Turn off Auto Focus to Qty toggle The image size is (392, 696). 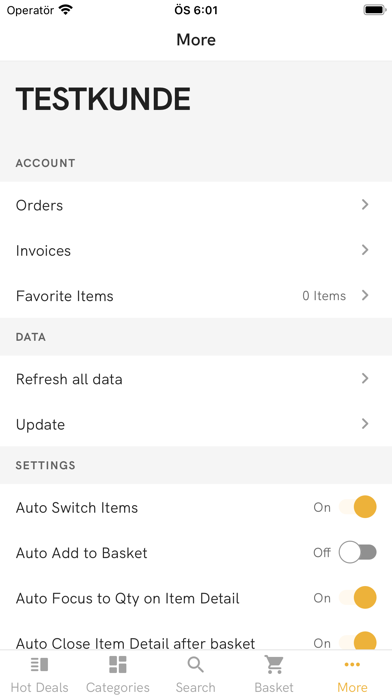[358, 598]
